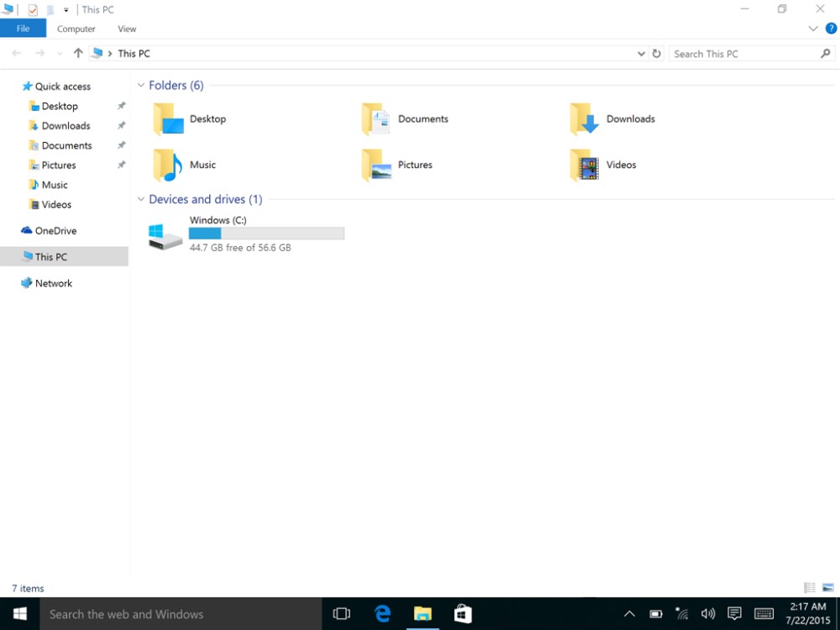The image size is (840, 630).
Task: Open the Store app on taskbar
Action: click(463, 614)
